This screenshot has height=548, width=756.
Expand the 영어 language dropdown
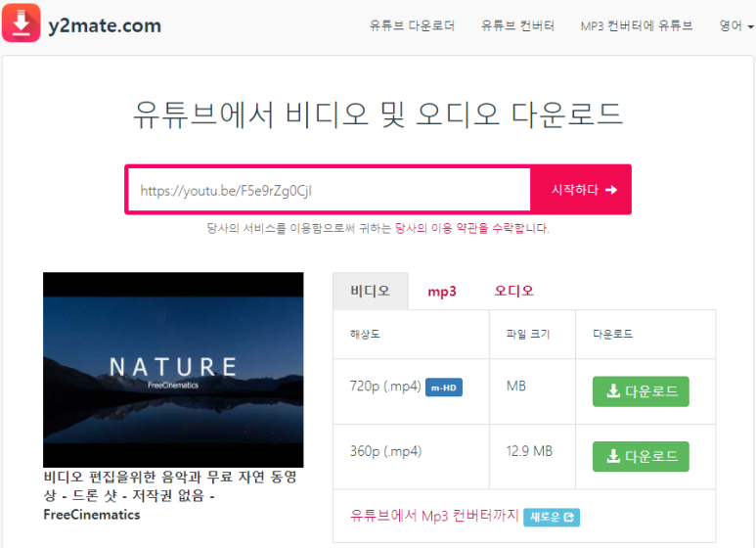735,25
